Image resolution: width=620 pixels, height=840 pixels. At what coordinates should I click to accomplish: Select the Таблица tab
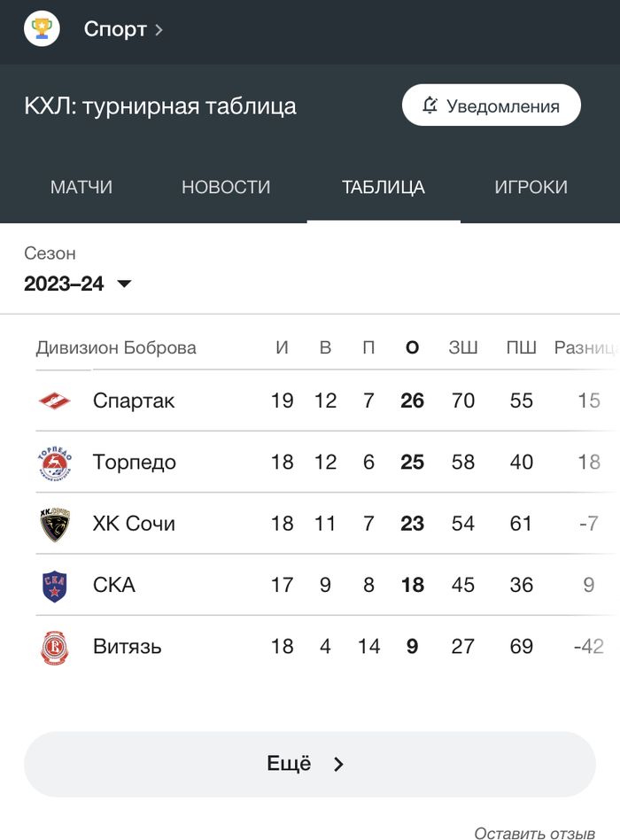[384, 187]
